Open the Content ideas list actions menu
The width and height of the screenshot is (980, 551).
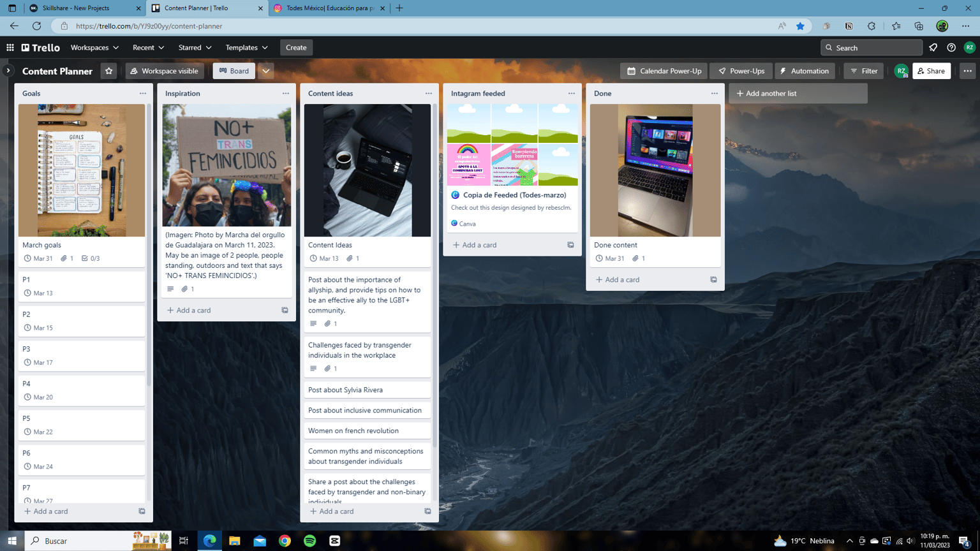[429, 94]
